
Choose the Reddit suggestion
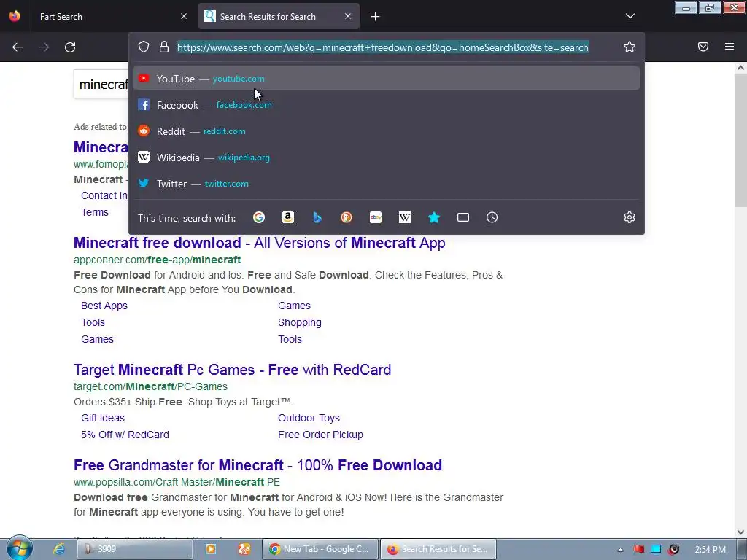[387, 131]
